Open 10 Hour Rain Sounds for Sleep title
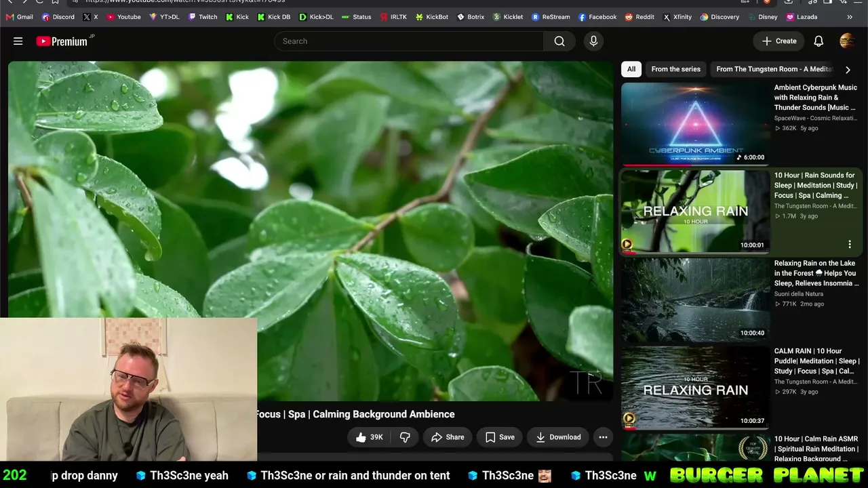Image resolution: width=868 pixels, height=488 pixels. pos(816,185)
